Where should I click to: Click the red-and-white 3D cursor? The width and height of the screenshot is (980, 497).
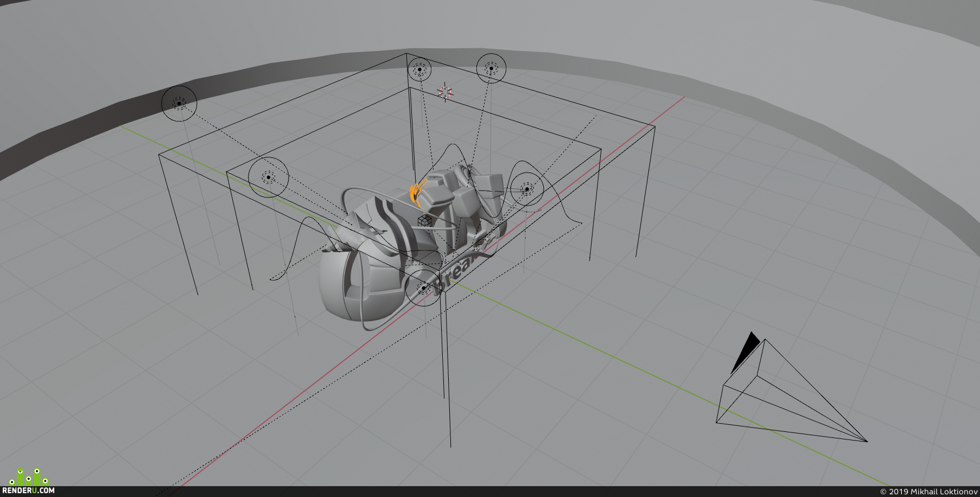(x=445, y=92)
